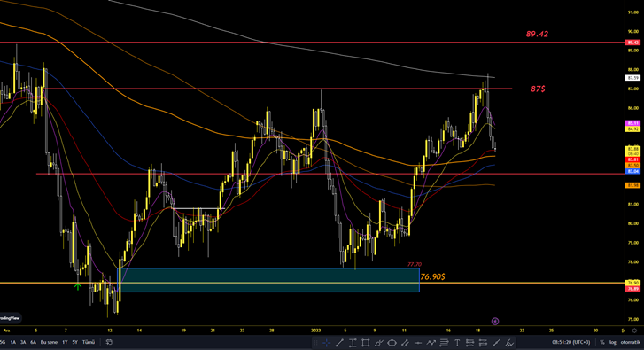Select the horizontal line tool
Screen dimensions: 644x350
418,343
